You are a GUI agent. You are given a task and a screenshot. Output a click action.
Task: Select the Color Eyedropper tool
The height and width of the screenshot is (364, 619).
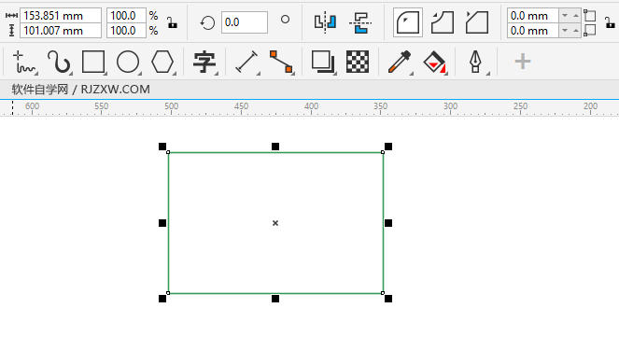coord(400,62)
